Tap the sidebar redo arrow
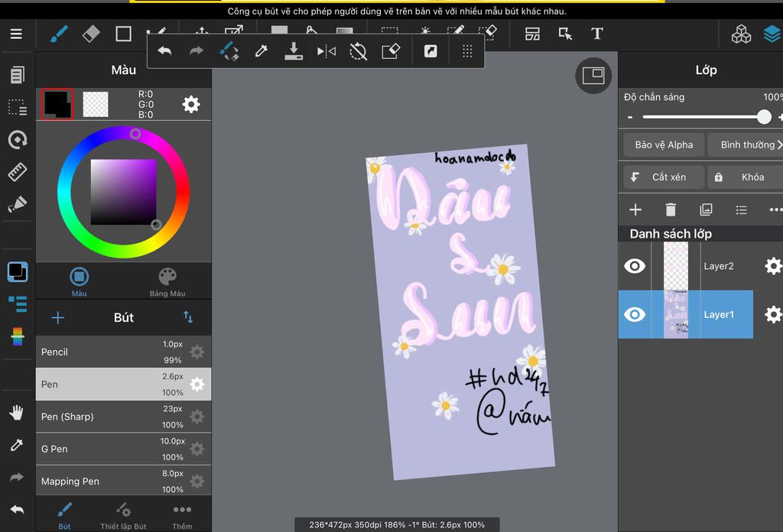Image resolution: width=783 pixels, height=532 pixels. point(17,478)
